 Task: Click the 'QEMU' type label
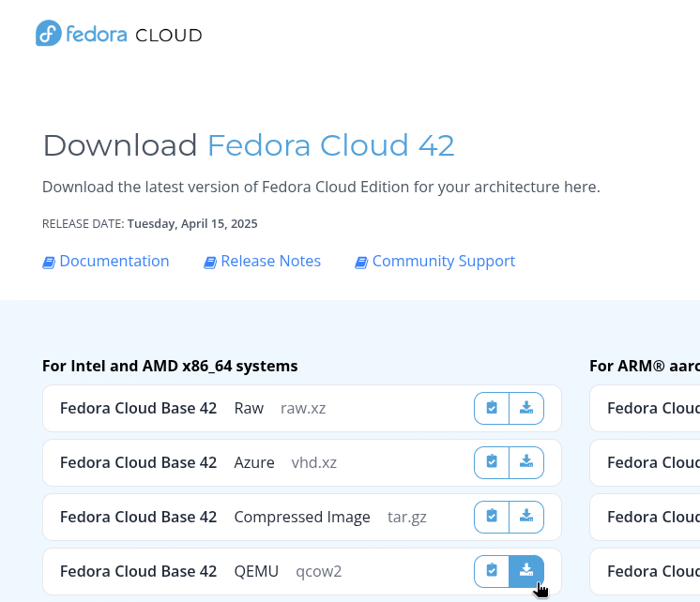(256, 572)
